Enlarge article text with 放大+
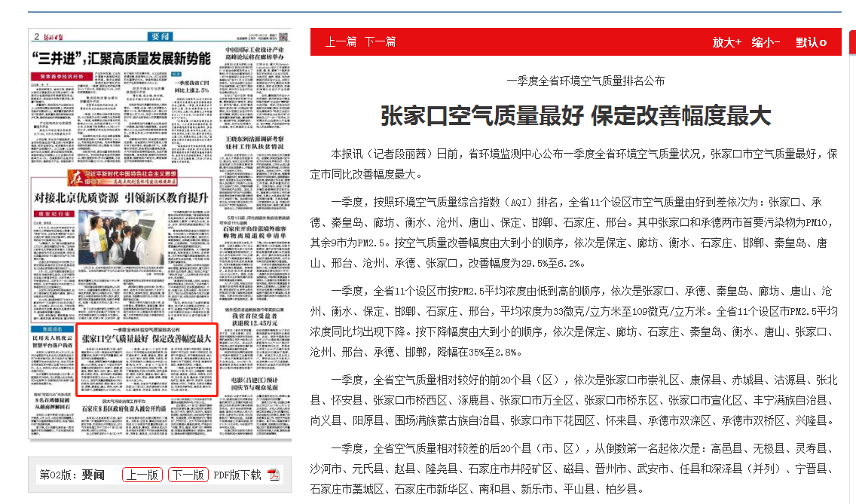The image size is (856, 504). (726, 42)
